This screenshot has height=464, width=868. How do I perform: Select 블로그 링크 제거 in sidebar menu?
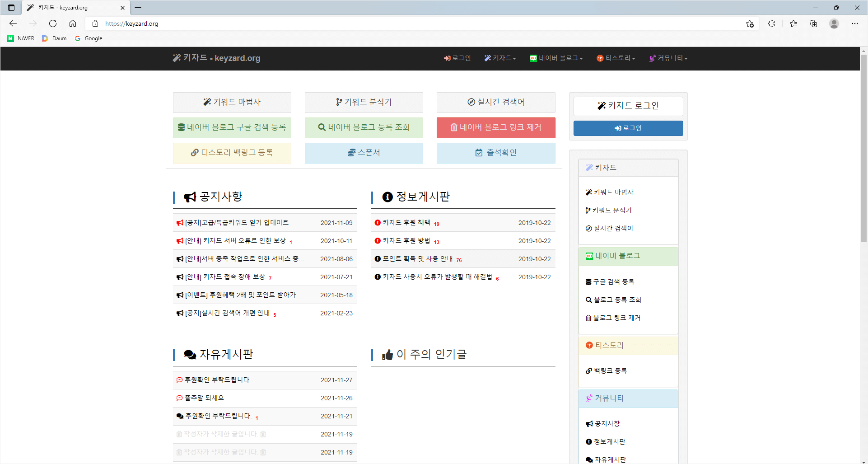[613, 318]
